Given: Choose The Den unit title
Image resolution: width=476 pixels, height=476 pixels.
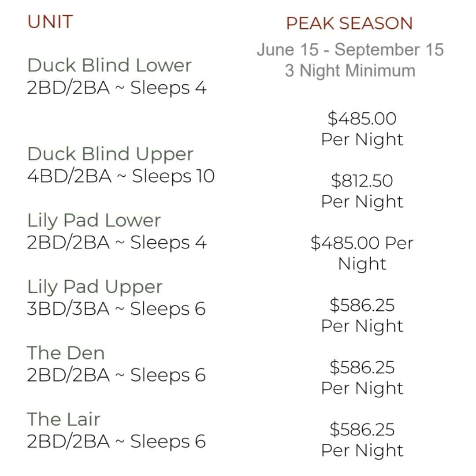Looking at the screenshot, I should pos(66,353).
